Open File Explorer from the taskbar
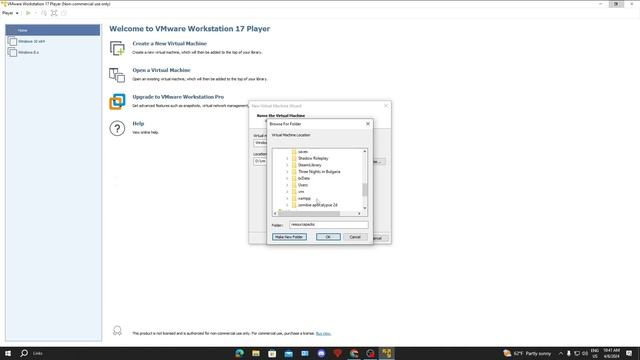 (256, 353)
